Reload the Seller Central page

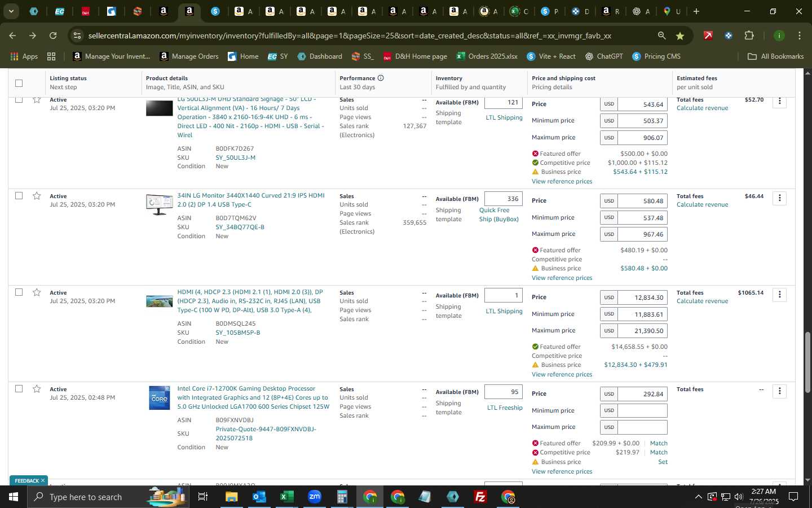(53, 36)
